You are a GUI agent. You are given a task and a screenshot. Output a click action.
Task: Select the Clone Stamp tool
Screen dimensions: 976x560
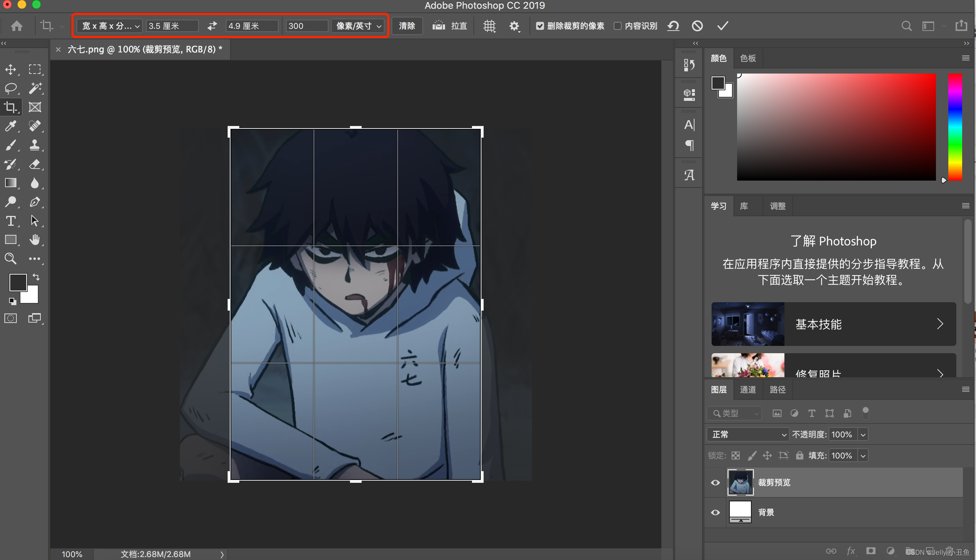point(35,145)
